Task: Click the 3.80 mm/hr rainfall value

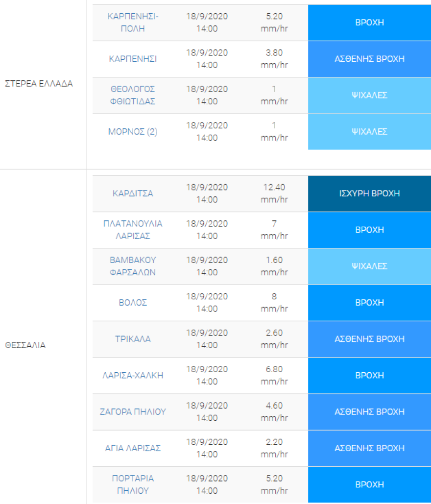Action: (x=274, y=59)
